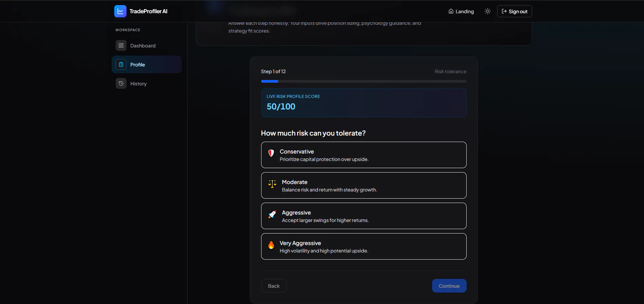The height and width of the screenshot is (304, 644).
Task: Click the Back button
Action: (274, 286)
